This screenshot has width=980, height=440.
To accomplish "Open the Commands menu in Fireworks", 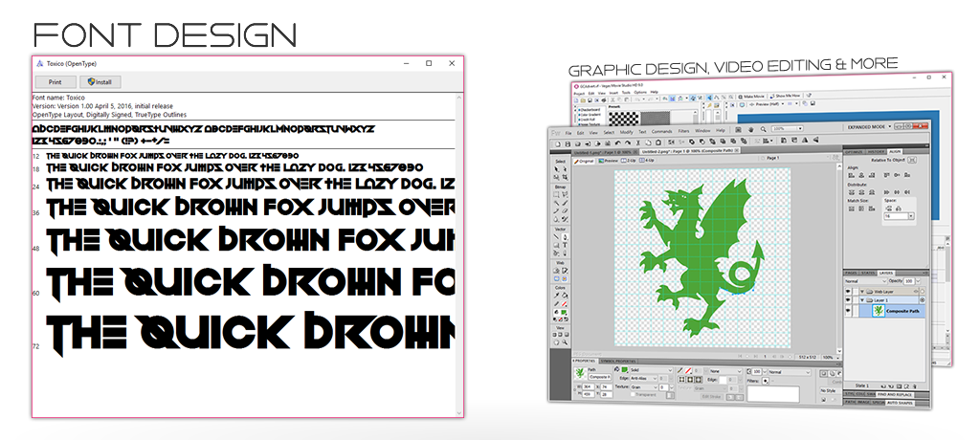I will click(x=662, y=131).
